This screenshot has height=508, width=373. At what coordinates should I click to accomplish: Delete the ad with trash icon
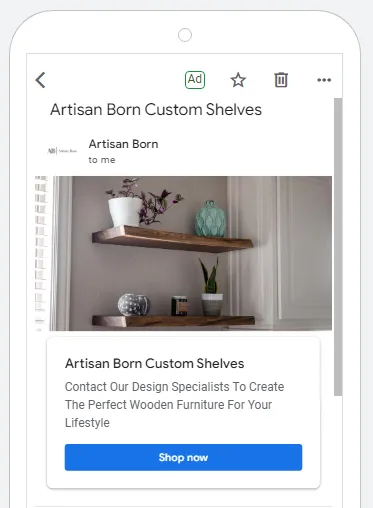click(x=281, y=80)
